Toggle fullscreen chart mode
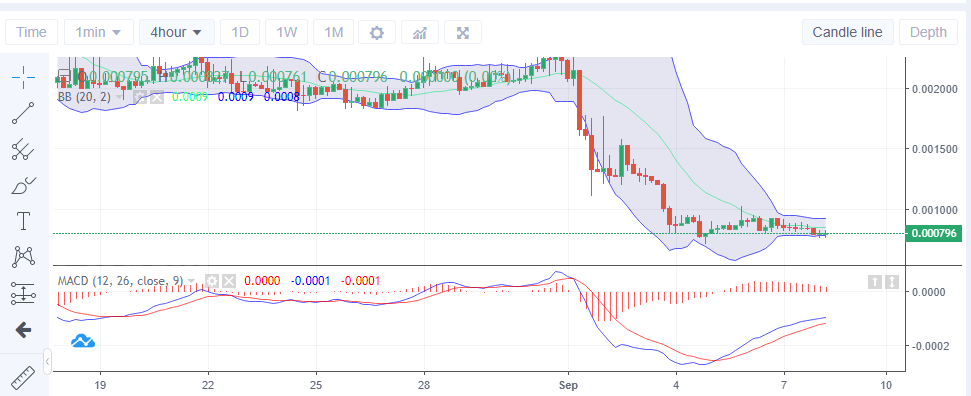 pyautogui.click(x=463, y=32)
